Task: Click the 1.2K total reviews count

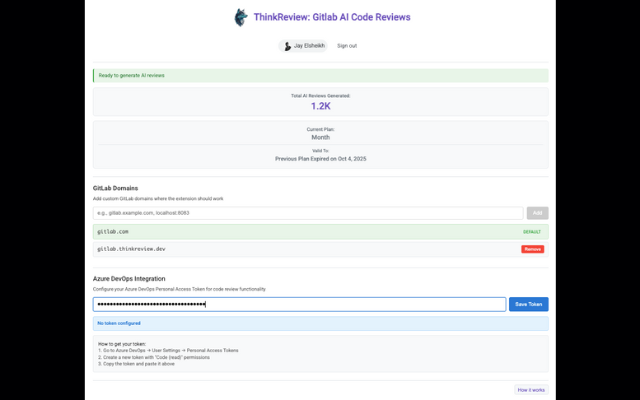Action: 320,106
